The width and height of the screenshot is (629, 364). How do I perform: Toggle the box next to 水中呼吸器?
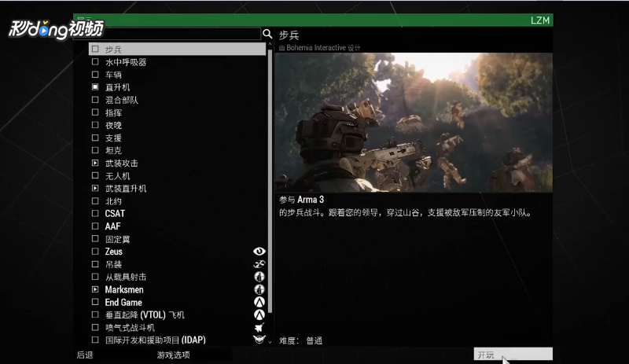click(x=95, y=62)
